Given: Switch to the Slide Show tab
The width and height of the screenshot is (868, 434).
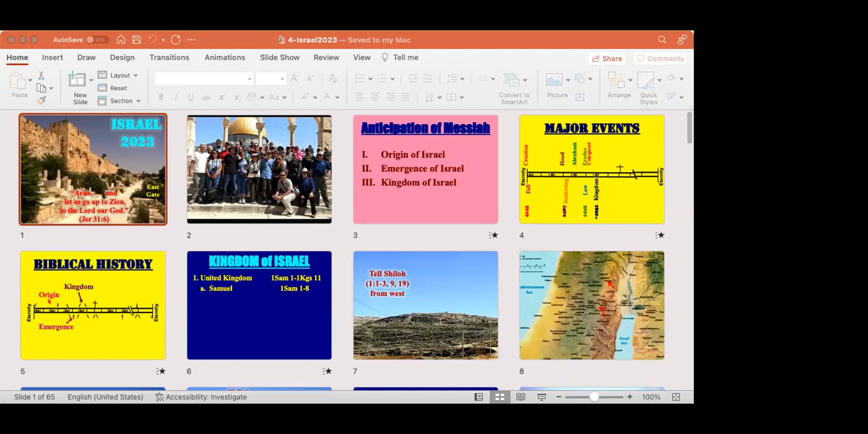Looking at the screenshot, I should point(279,58).
